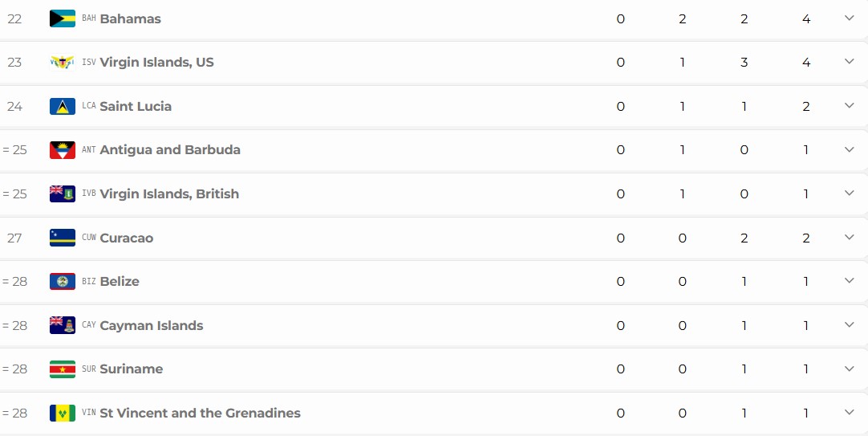Open the Virgin Islands, US country name
868x436 pixels.
click(156, 62)
